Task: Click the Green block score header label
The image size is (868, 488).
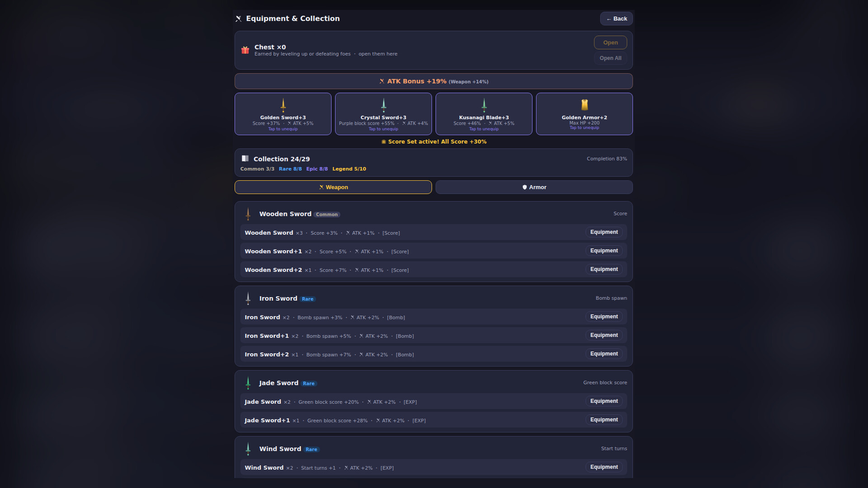Action: 605,383
